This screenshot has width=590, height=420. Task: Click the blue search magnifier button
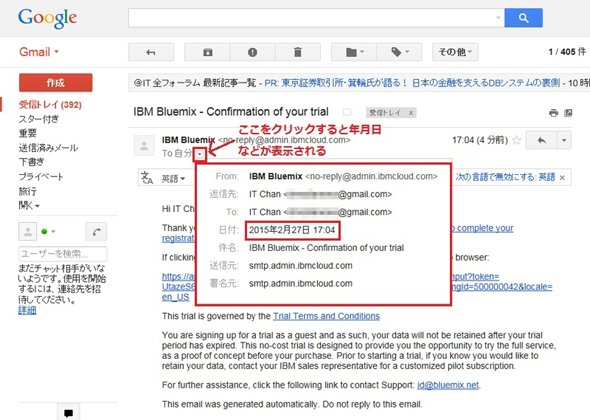coord(523,18)
